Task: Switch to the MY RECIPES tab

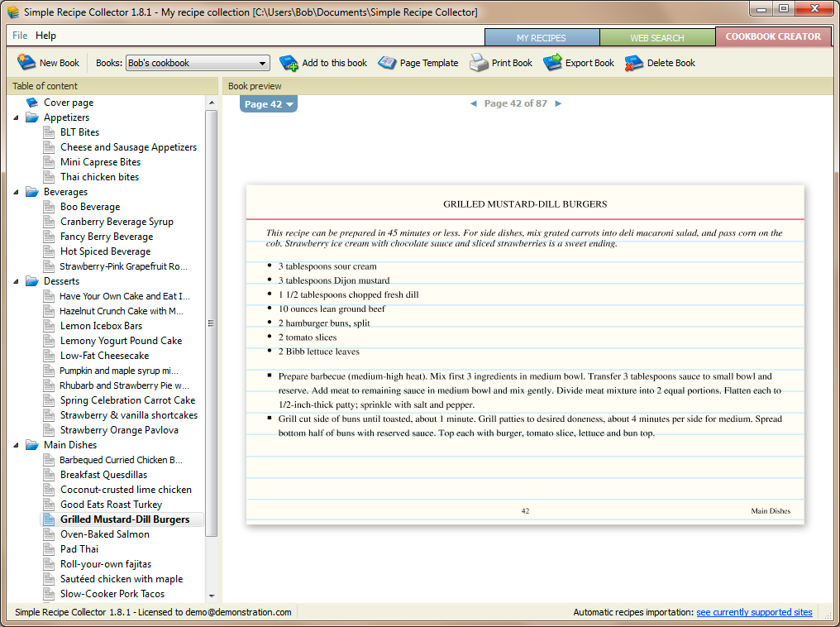Action: 542,37
